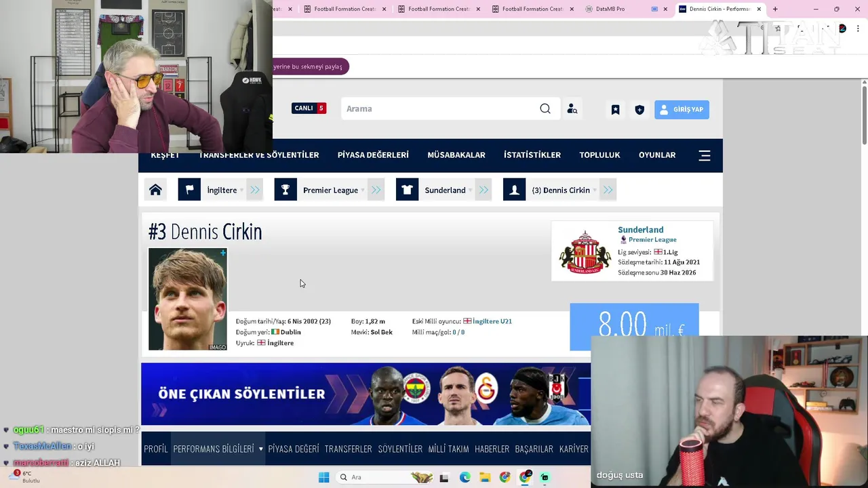This screenshot has width=868, height=488.
Task: Click the Sunderland club crest
Action: tap(585, 251)
